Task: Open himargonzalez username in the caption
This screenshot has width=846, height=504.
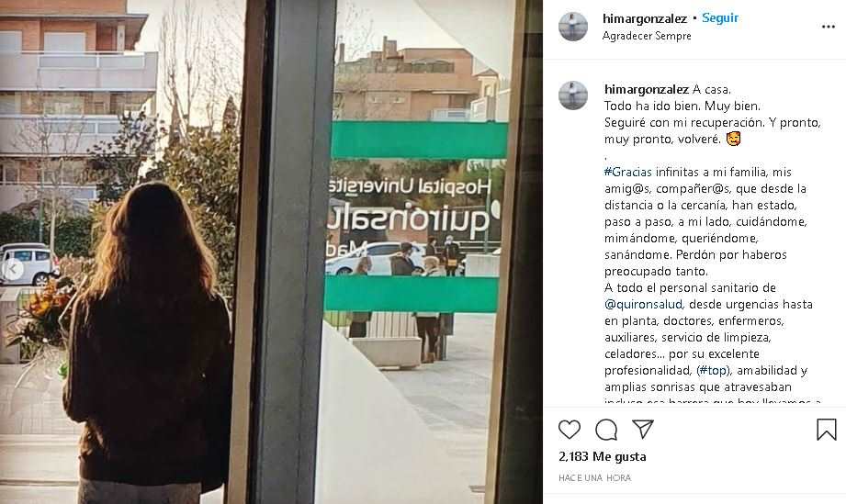Action: pyautogui.click(x=647, y=89)
